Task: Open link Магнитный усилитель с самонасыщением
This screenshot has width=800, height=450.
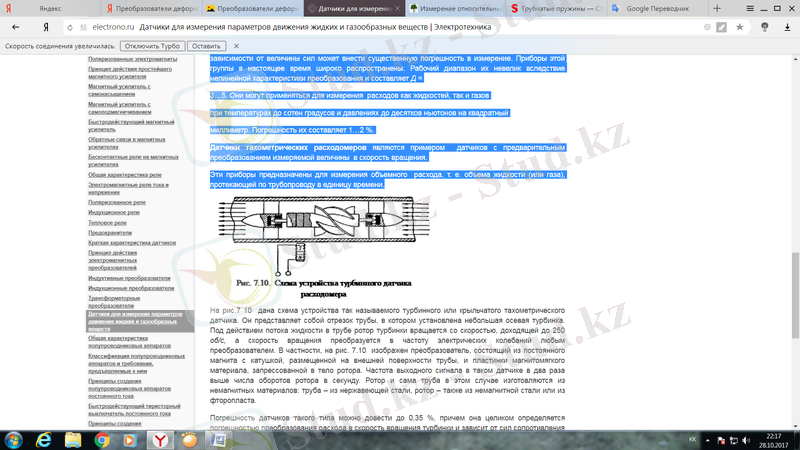Action: pyautogui.click(x=119, y=90)
